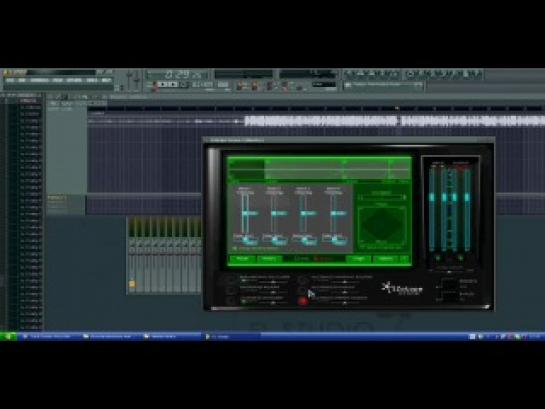Switch to the first taskbar window item
545x409 pixels.
pyautogui.click(x=50, y=336)
